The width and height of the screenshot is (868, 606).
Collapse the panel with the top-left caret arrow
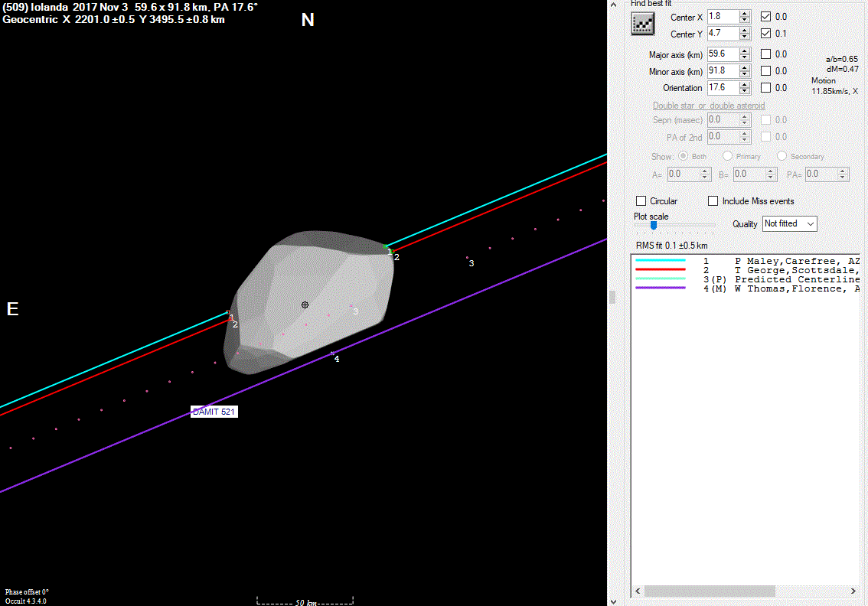615,5
